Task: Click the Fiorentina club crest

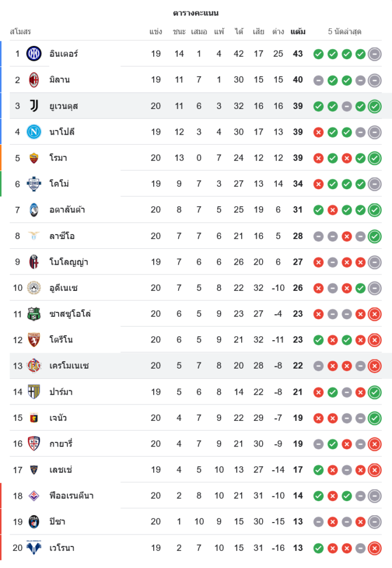Action: point(34,496)
